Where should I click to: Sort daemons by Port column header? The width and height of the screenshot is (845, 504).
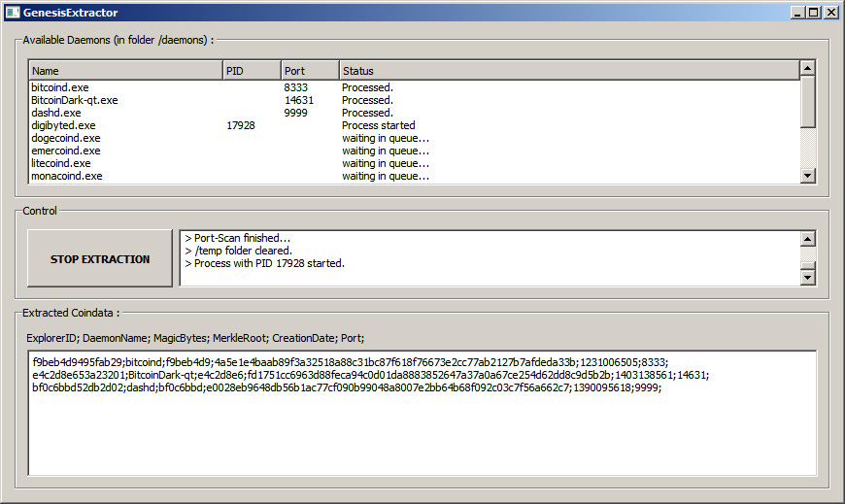[x=310, y=71]
